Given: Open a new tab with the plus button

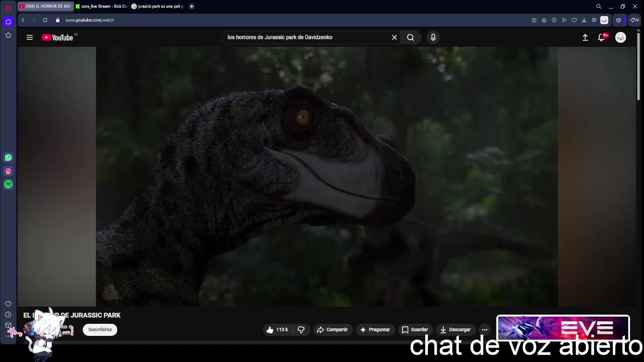Looking at the screenshot, I should pos(192,7).
